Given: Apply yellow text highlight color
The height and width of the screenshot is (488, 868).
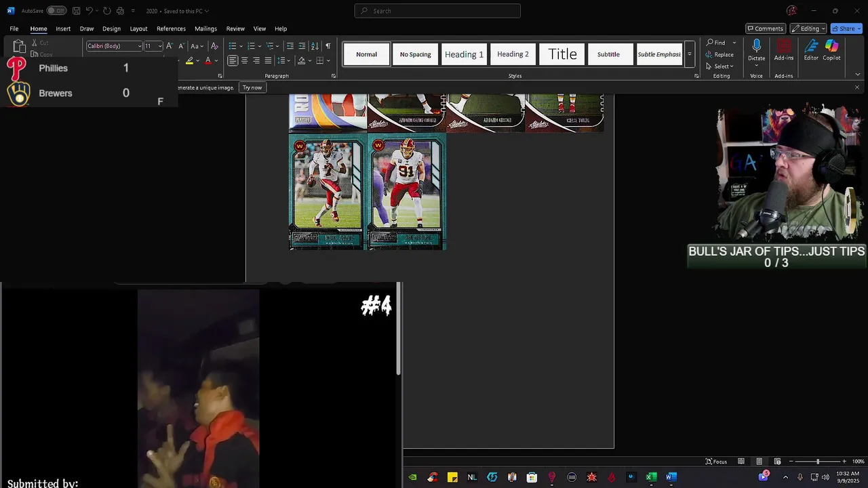Looking at the screenshot, I should [189, 61].
